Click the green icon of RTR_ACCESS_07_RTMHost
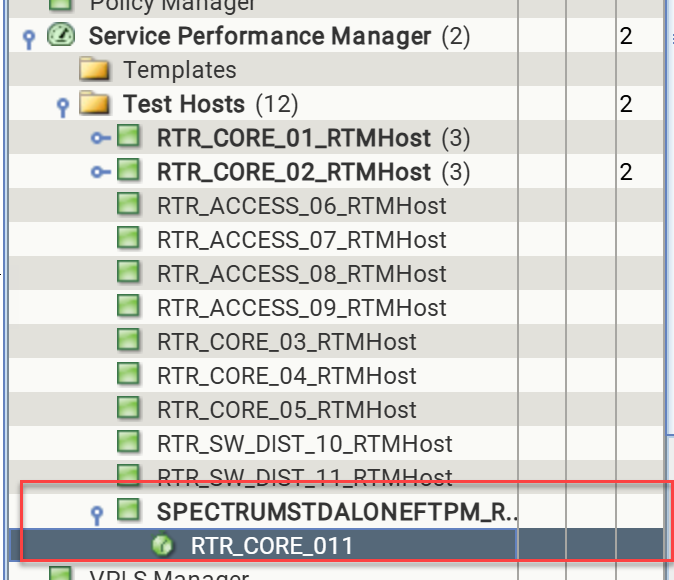The image size is (674, 580). tap(128, 238)
